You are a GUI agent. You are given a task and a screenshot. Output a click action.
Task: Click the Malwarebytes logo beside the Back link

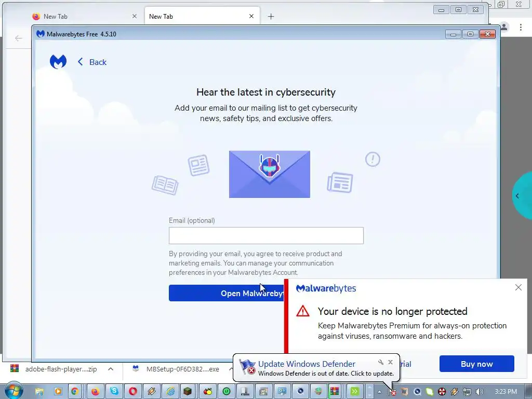(58, 62)
